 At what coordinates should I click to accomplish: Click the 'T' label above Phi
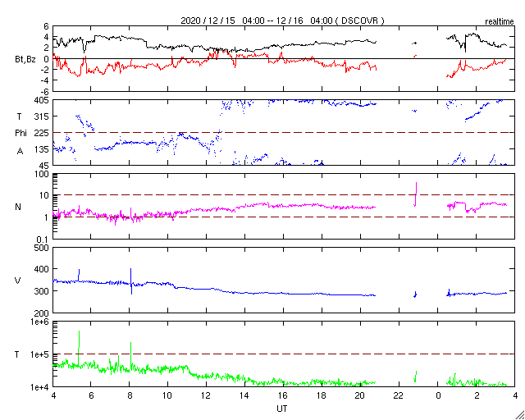pyautogui.click(x=18, y=116)
